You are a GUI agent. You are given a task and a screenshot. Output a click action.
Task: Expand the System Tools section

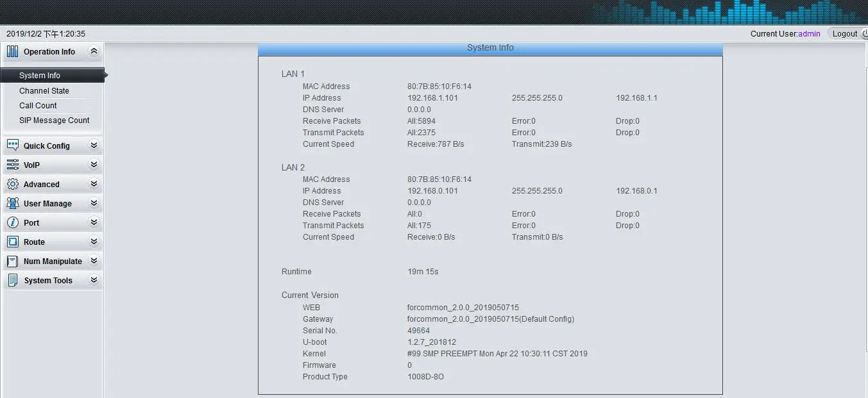coord(93,280)
